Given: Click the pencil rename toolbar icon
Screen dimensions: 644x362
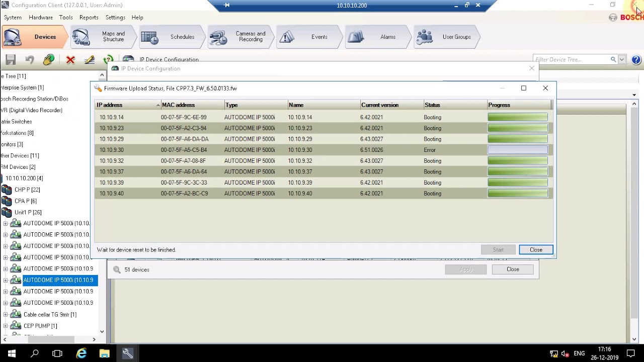Looking at the screenshot, I should pyautogui.click(x=90, y=60).
